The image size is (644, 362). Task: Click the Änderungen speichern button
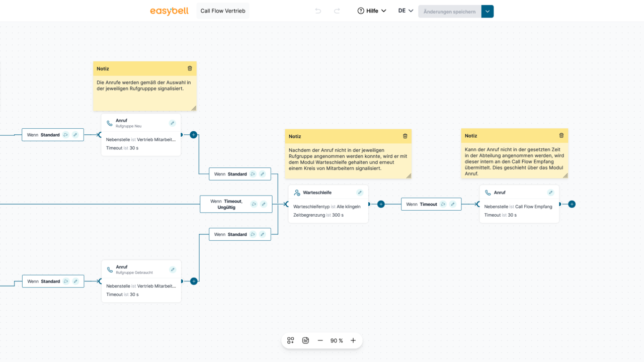pyautogui.click(x=449, y=12)
